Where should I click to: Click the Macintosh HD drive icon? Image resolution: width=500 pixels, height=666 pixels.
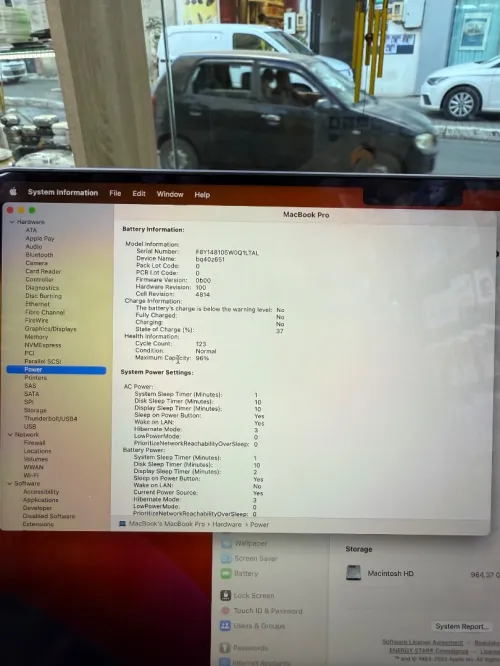(x=353, y=573)
